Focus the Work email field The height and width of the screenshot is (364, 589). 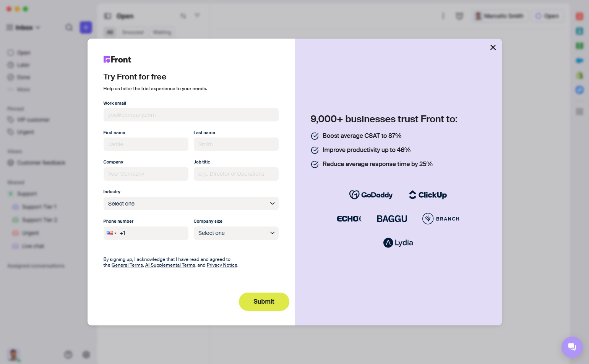pos(191,115)
